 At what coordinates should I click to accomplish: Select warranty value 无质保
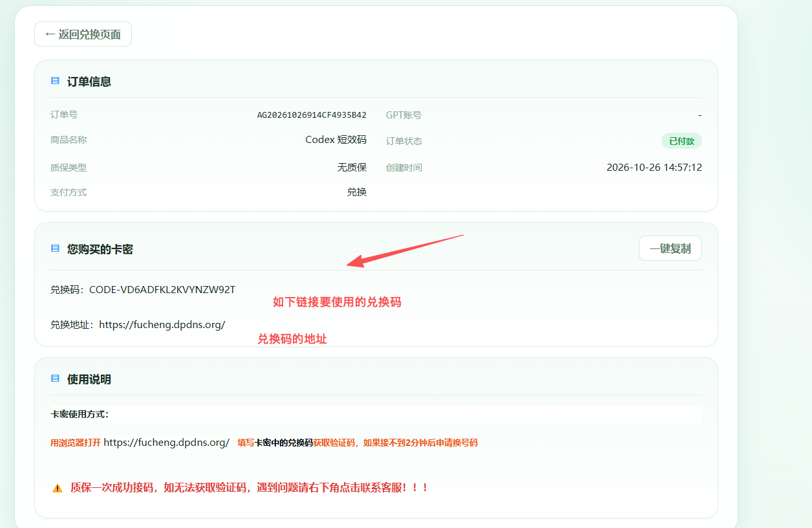tap(352, 168)
